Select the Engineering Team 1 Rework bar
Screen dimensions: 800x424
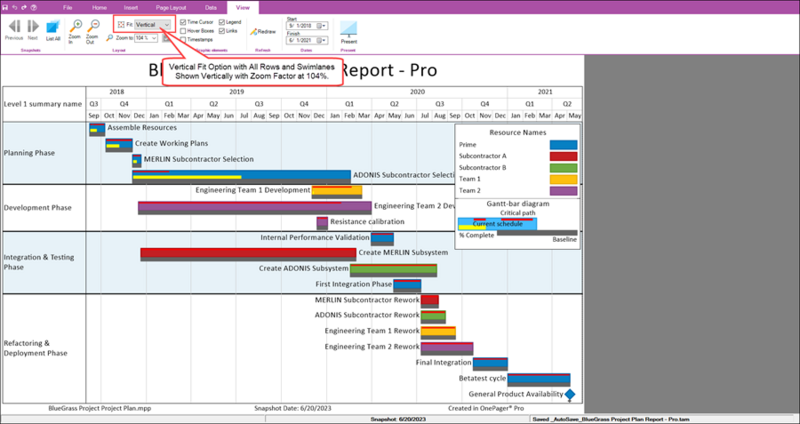pos(438,333)
